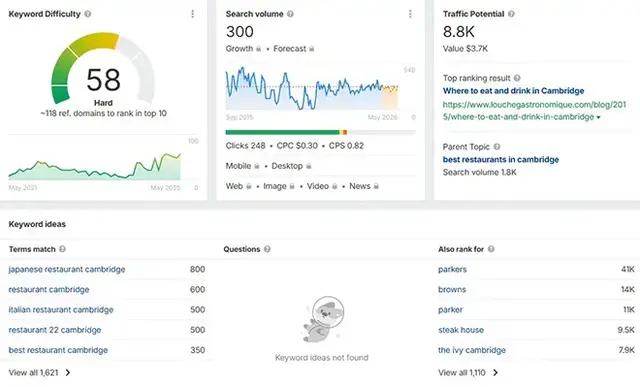Select the Growth option
This screenshot has width=640, height=387.
(x=239, y=49)
